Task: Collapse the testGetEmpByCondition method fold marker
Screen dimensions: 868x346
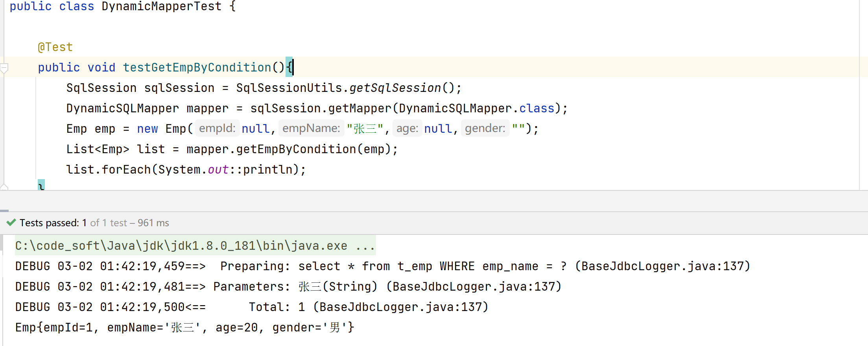Action: pos(4,68)
